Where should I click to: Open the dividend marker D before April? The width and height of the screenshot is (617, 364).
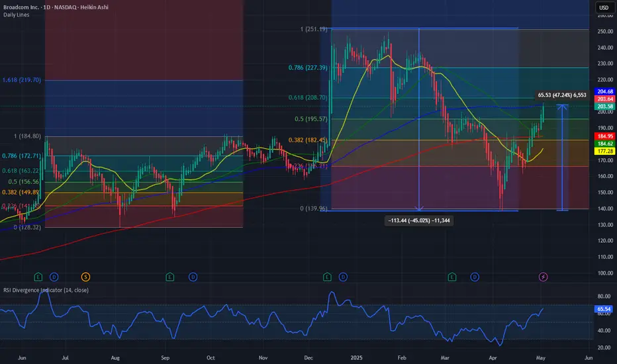[x=475, y=277]
